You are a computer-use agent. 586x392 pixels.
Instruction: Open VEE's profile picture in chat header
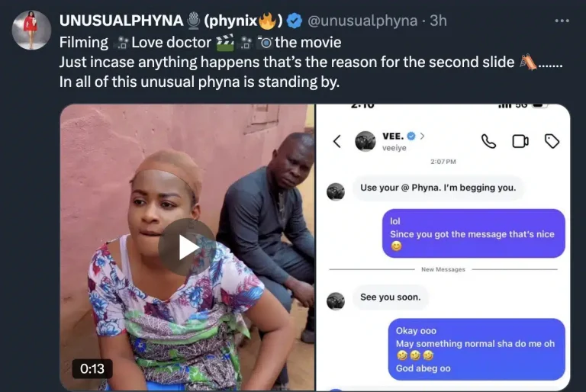point(365,141)
